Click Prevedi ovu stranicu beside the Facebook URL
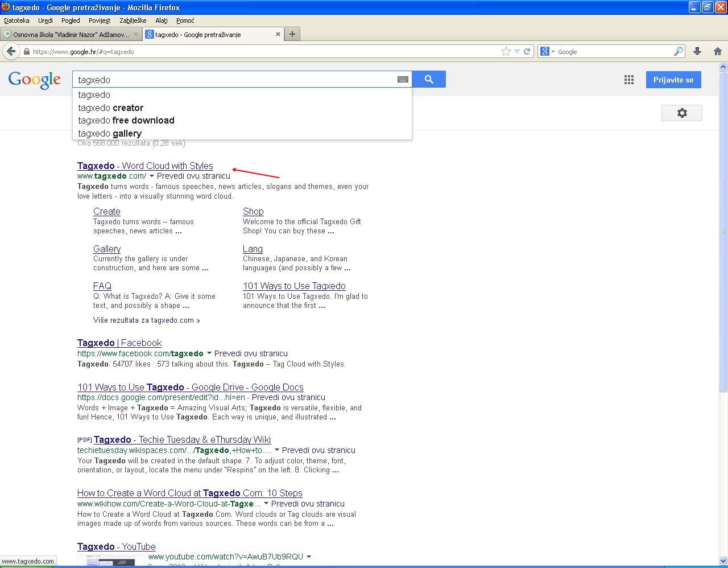The image size is (728, 568). [251, 353]
